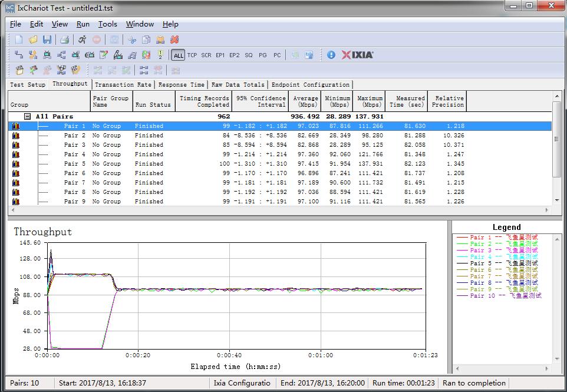Toggle the SCR filter button
The width and height of the screenshot is (567, 392).
206,55
